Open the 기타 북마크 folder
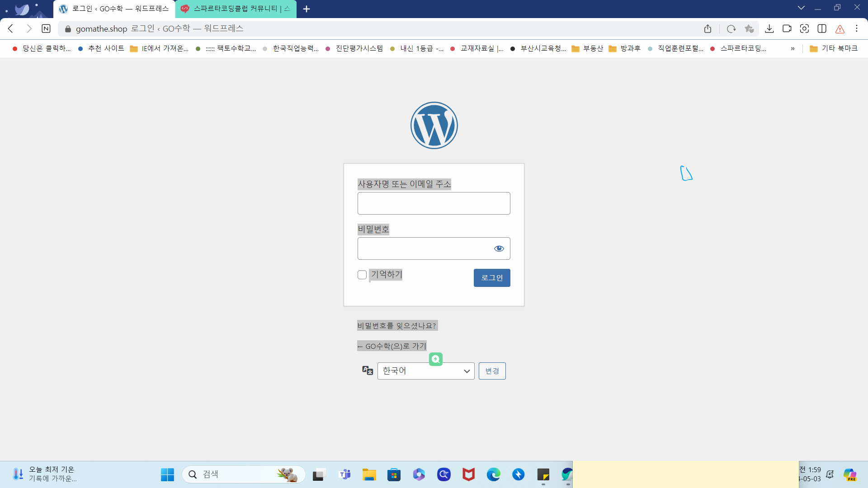Viewport: 868px width, 488px height. point(834,49)
